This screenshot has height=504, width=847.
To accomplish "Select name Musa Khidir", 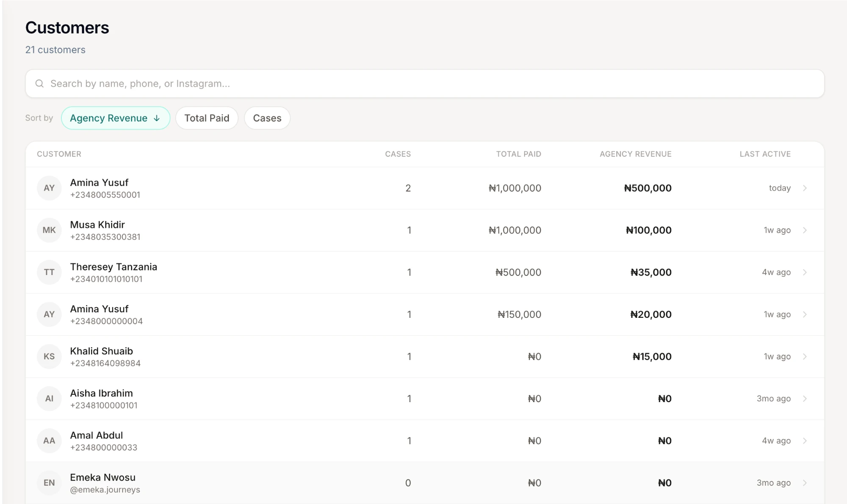I will pos(97,225).
